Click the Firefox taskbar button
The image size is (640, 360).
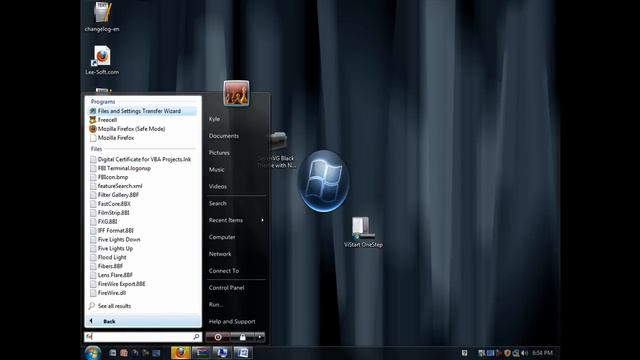click(180, 353)
